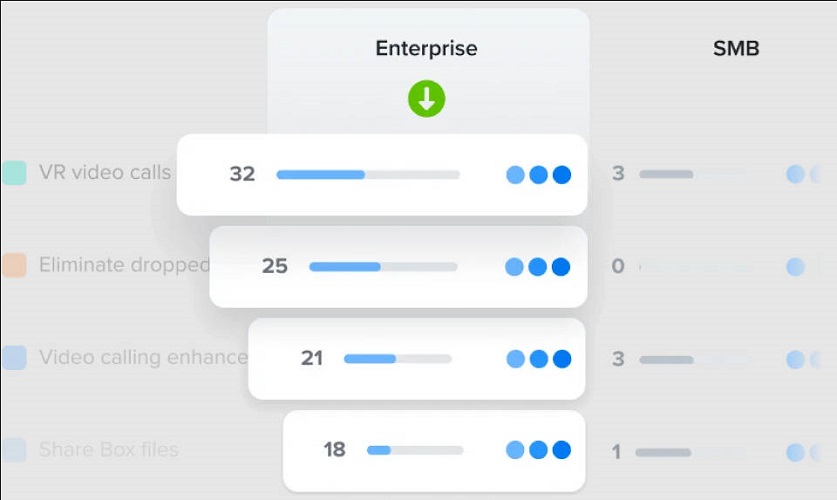Image resolution: width=837 pixels, height=500 pixels.
Task: Click the orange square beside Eliminate dropped
Action: [x=14, y=265]
